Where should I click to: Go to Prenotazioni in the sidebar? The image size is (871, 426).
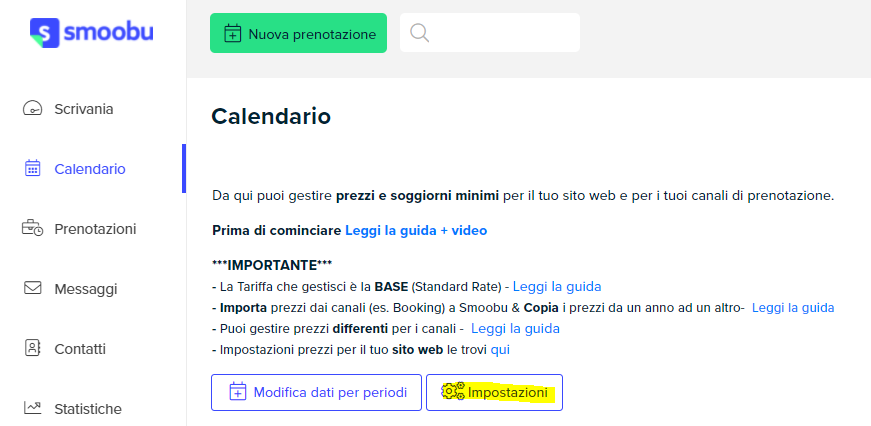click(95, 229)
